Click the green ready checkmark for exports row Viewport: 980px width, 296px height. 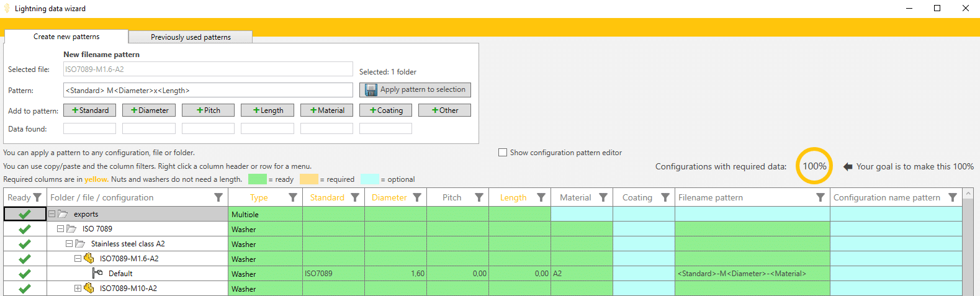25,214
